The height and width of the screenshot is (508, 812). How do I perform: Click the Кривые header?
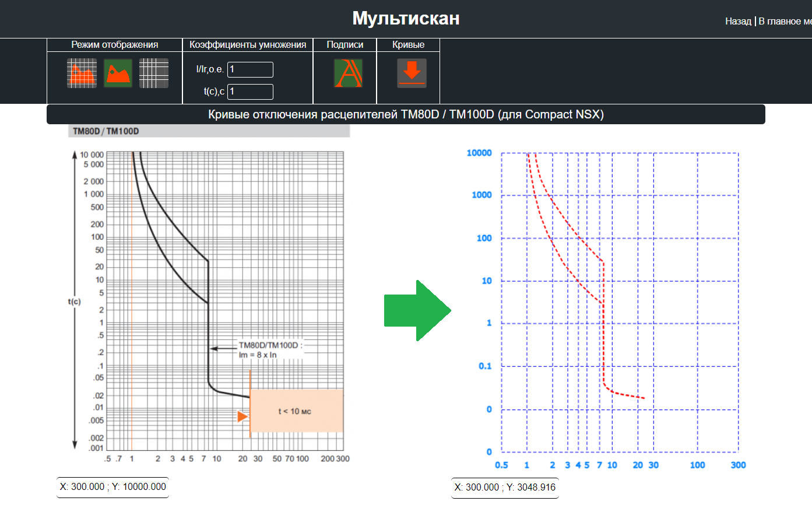pyautogui.click(x=408, y=45)
